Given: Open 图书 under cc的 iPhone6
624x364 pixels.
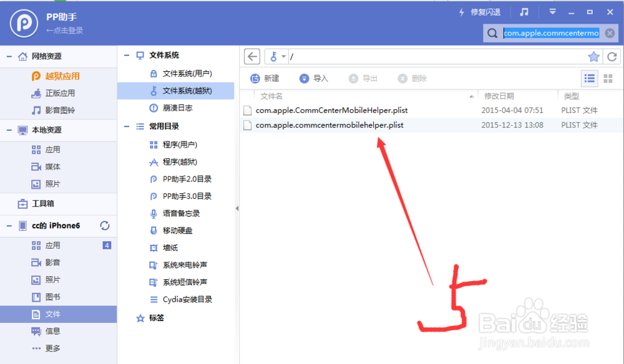Looking at the screenshot, I should click(46, 297).
